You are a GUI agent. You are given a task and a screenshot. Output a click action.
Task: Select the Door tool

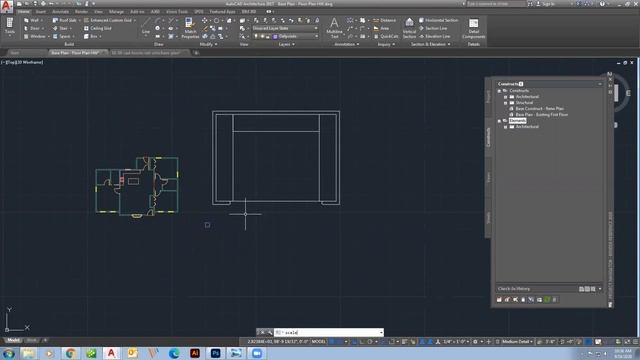pyautogui.click(x=33, y=28)
